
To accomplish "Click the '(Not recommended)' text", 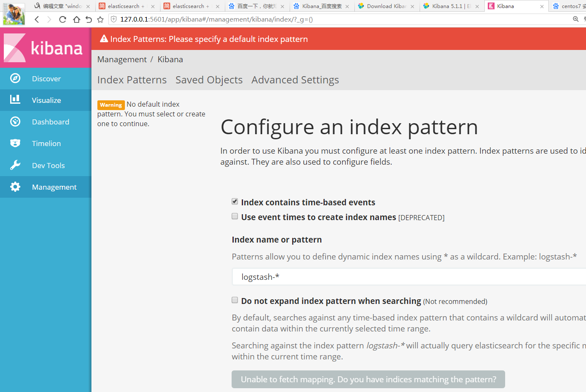I will (455, 301).
